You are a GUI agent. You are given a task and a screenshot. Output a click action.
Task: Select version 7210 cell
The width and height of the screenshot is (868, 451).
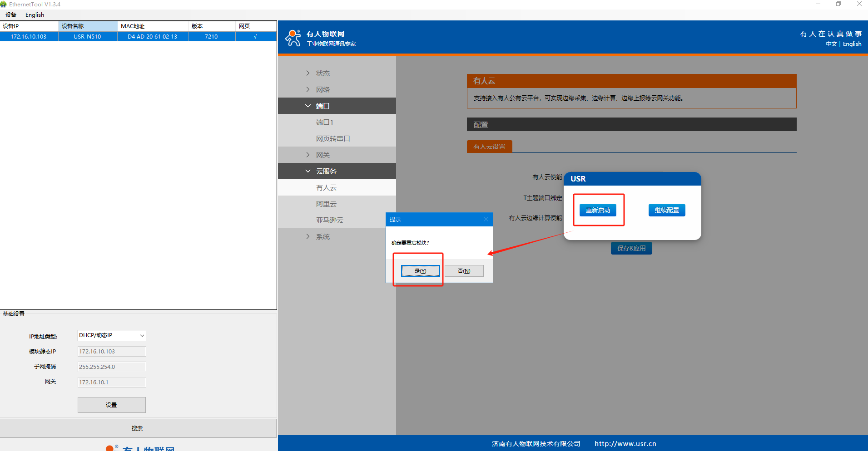[x=211, y=37]
